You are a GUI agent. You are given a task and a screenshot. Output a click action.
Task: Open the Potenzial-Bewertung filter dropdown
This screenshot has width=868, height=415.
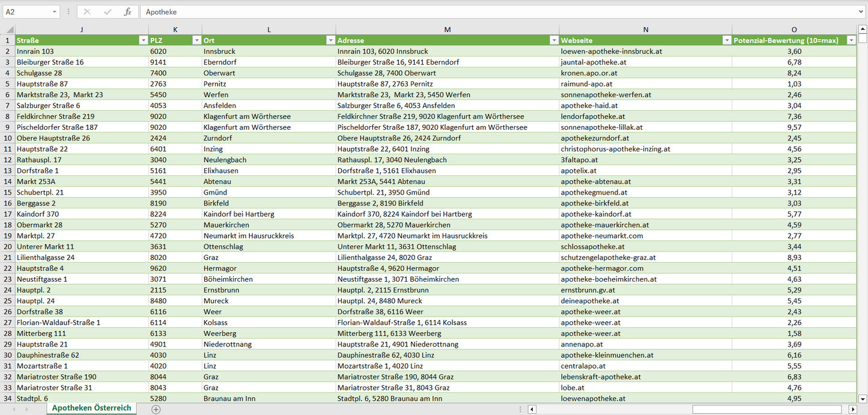click(x=851, y=40)
